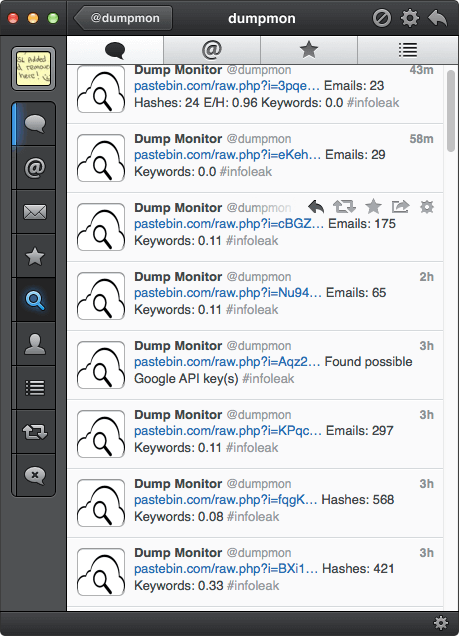Open pastebin link ending in KPqc
The height and width of the screenshot is (636, 459).
(x=228, y=431)
